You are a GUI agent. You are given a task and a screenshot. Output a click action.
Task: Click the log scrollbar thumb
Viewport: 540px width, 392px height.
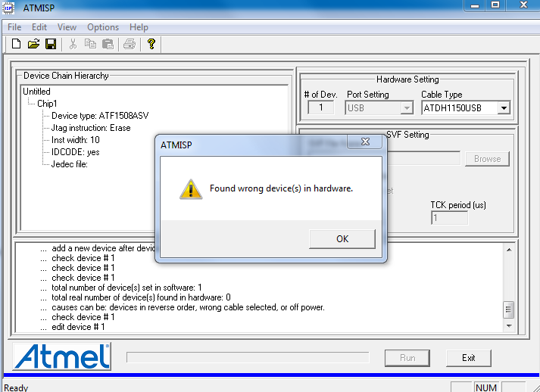pos(509,310)
